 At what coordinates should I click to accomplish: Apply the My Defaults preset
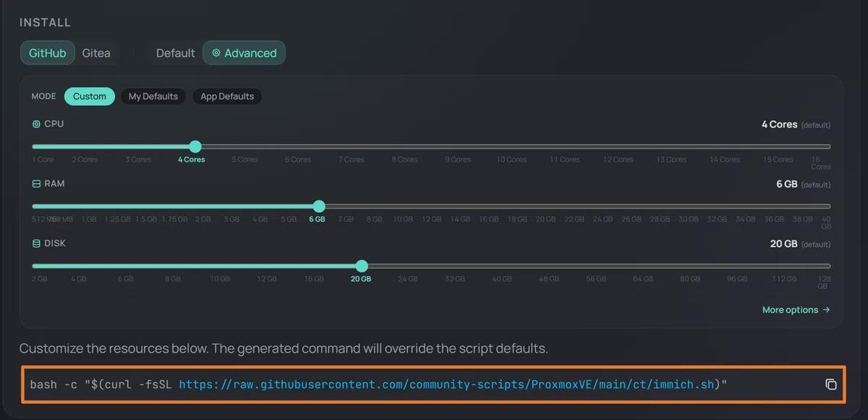click(153, 96)
